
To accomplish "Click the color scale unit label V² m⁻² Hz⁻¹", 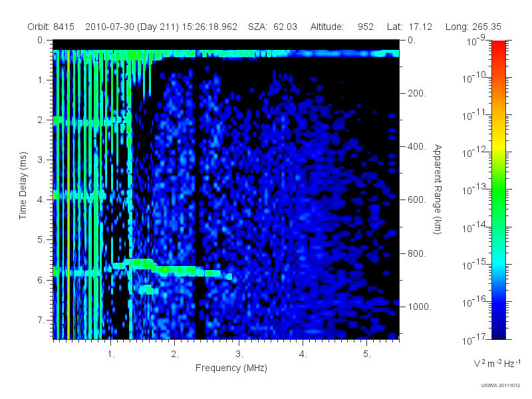I will click(497, 363).
